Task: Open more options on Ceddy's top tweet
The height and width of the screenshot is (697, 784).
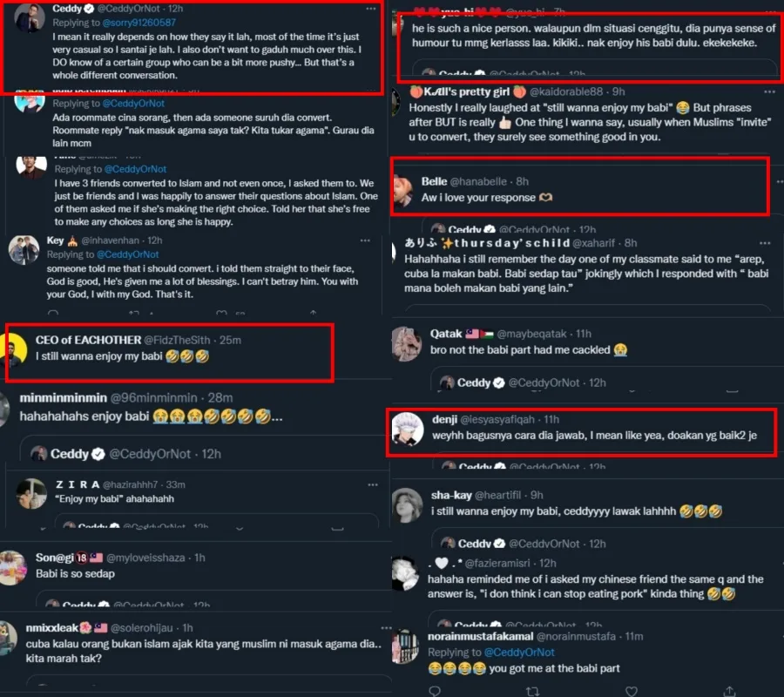Action: 370,9
